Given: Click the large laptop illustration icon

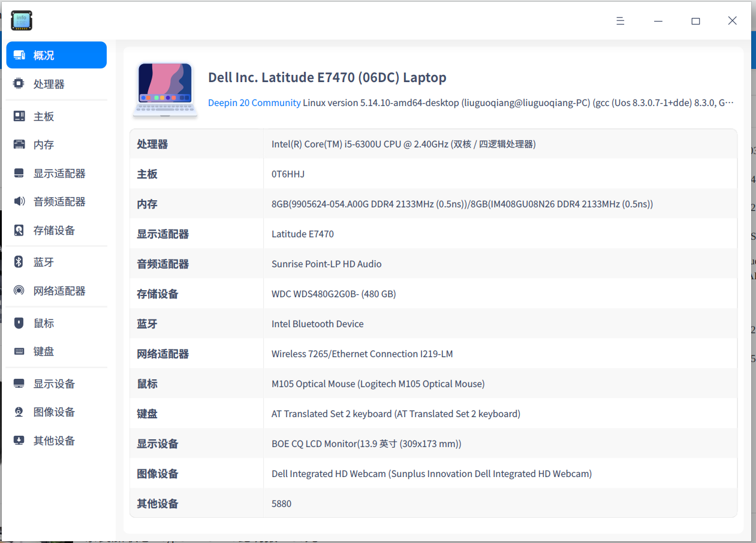Looking at the screenshot, I should pos(165,89).
